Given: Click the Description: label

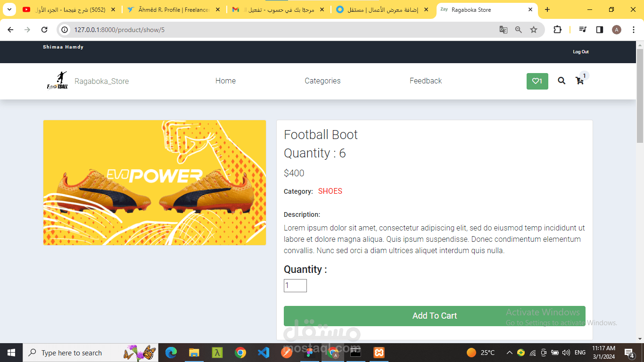Looking at the screenshot, I should point(302,214).
